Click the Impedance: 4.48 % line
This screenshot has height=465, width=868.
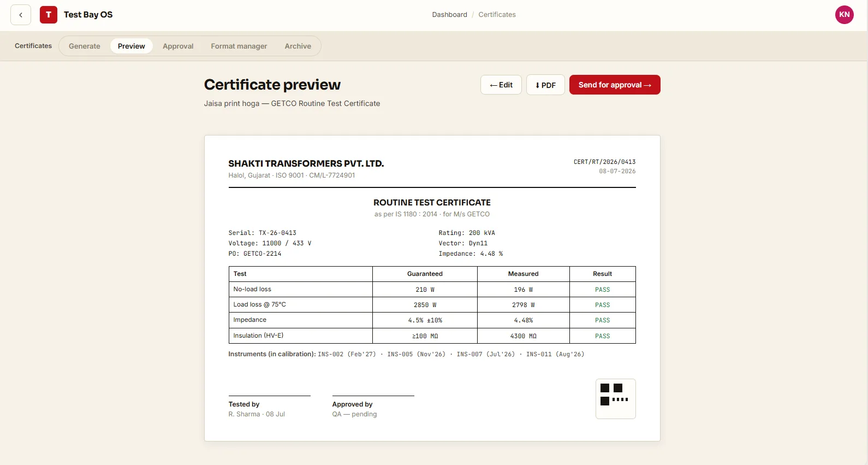click(x=471, y=254)
